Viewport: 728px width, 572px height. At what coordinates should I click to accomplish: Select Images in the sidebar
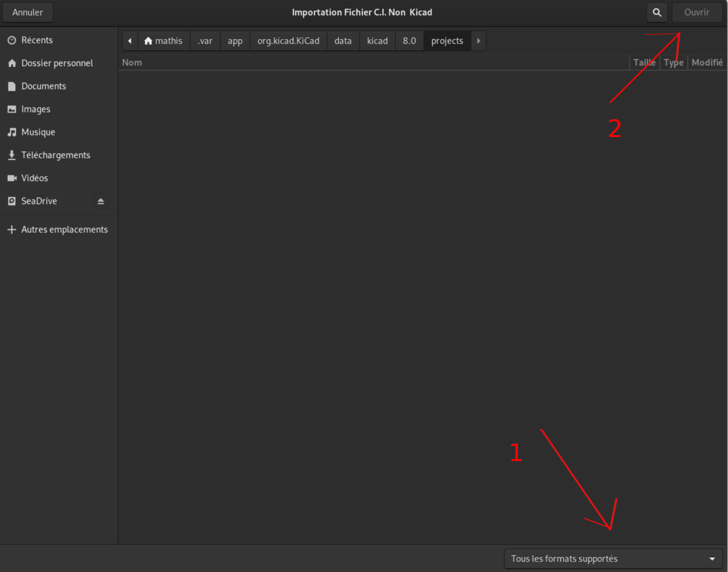coord(59,109)
